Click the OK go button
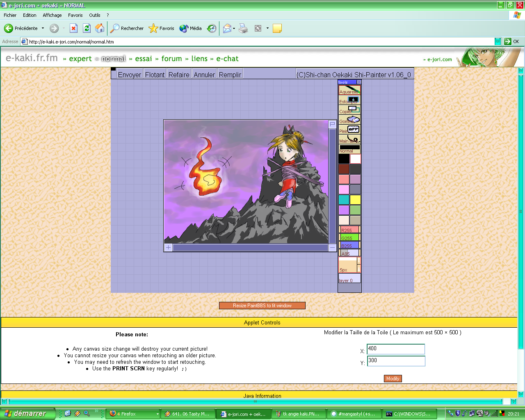Image resolution: width=525 pixels, height=420 pixels. (512, 41)
